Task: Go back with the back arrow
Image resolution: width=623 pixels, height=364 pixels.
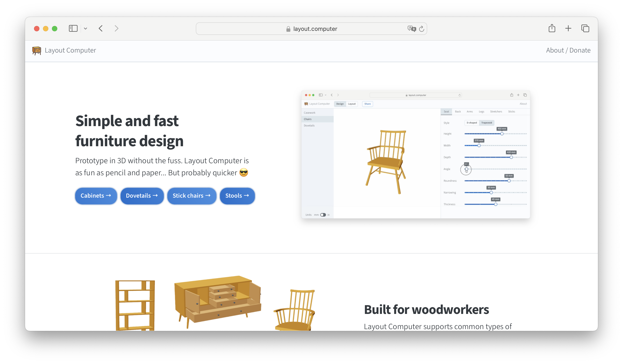Action: 101,28
